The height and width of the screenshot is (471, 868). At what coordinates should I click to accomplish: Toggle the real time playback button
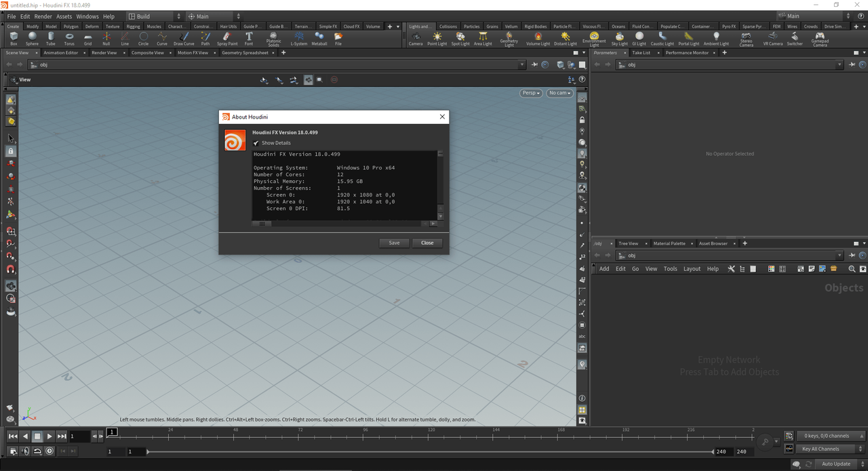tap(49, 451)
